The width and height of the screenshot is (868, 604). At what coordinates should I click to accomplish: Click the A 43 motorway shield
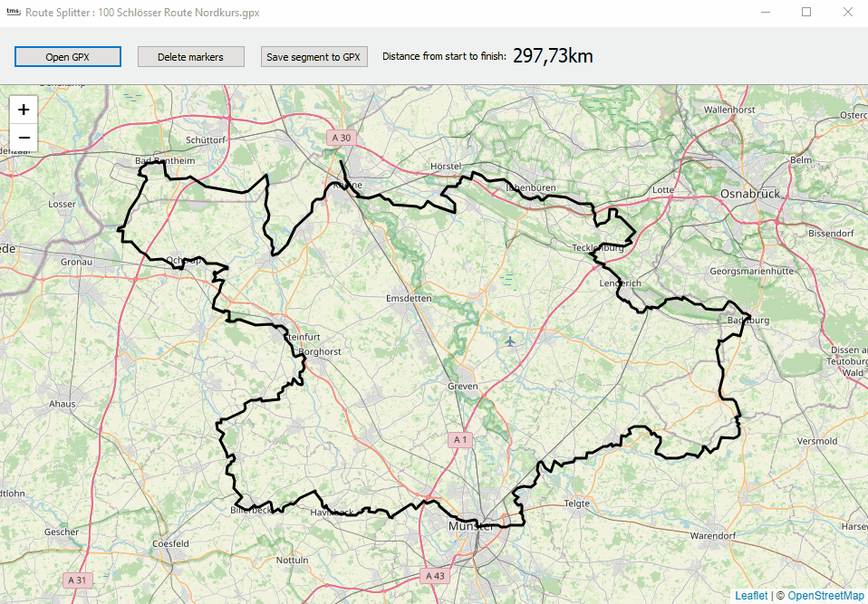[435, 575]
